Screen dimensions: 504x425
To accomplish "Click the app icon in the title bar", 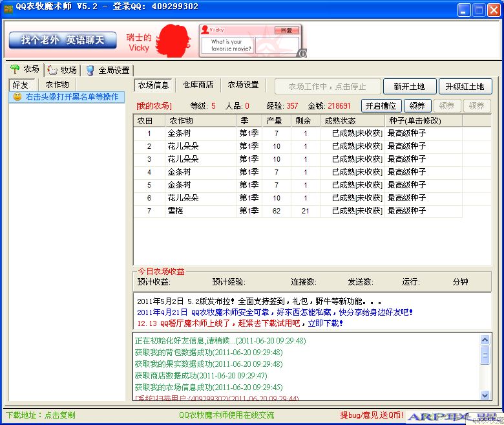I will coord(8,8).
